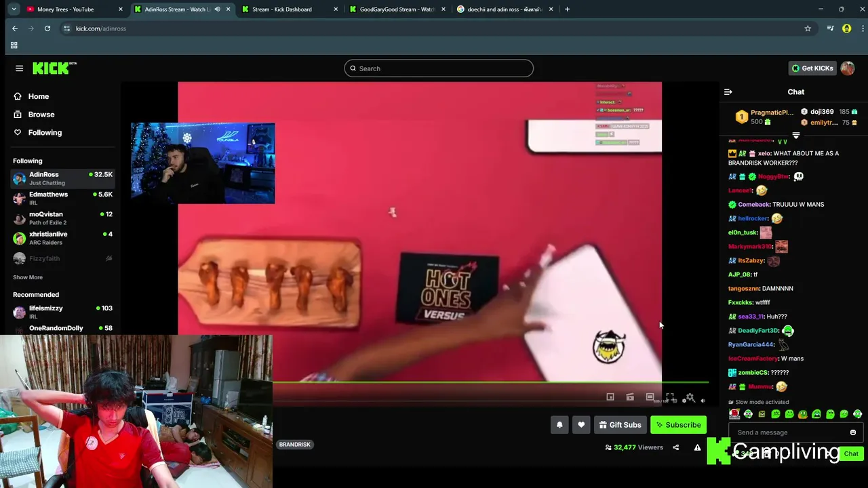Switch to GoodGaryGood Stream tab
This screenshot has height=488, width=868.
[397, 9]
